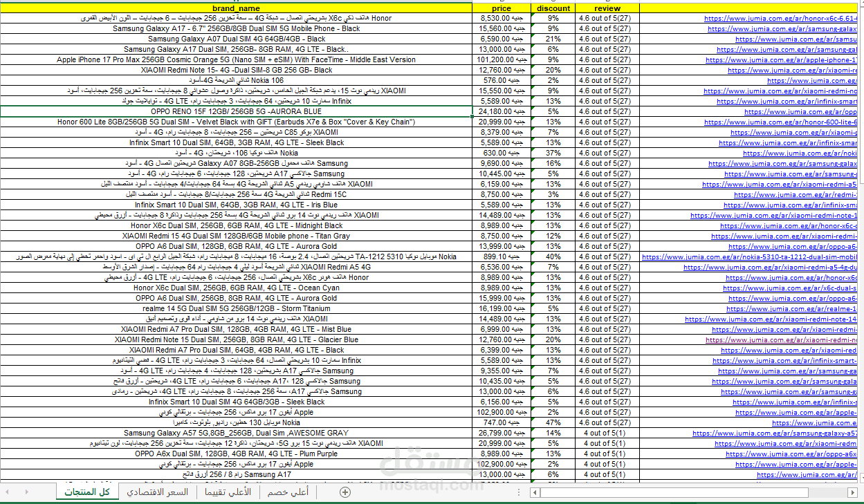
Task: Select the 21% discount cell
Action: (x=553, y=39)
